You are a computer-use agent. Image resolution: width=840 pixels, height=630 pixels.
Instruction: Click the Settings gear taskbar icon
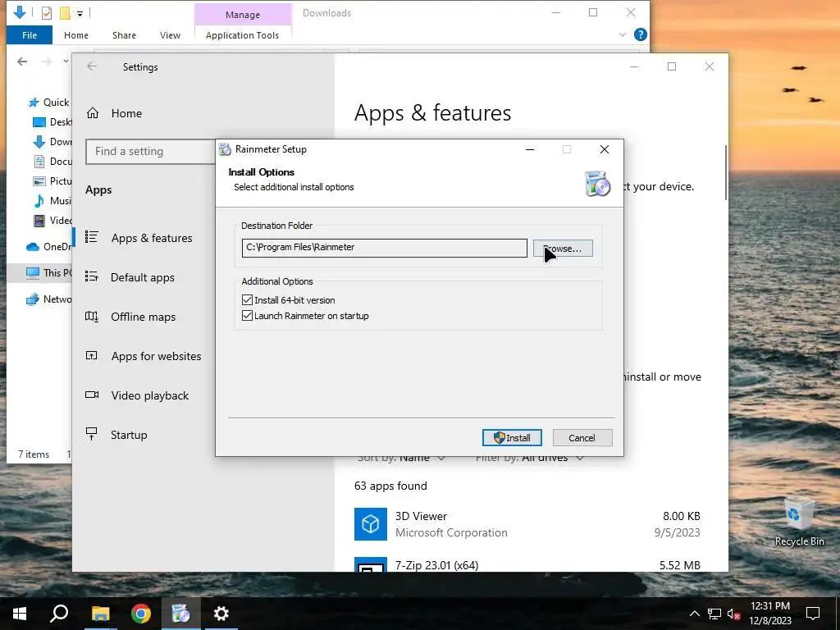(x=221, y=614)
